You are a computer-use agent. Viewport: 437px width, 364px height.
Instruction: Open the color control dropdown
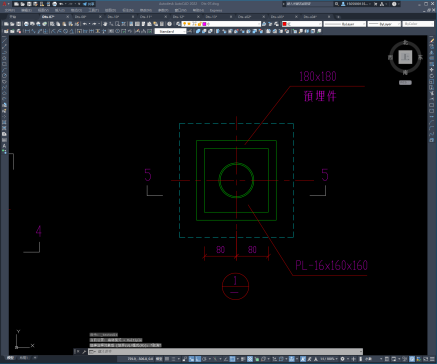302,24
